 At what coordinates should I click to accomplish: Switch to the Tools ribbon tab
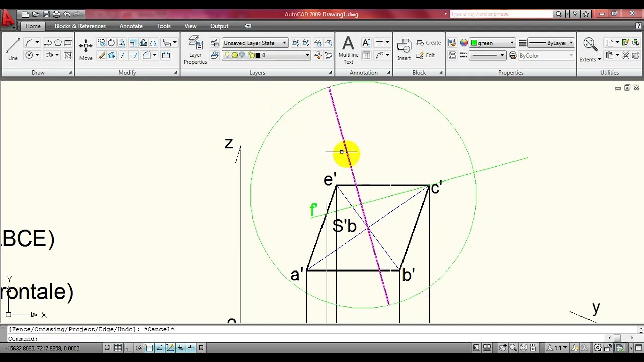pyautogui.click(x=164, y=26)
